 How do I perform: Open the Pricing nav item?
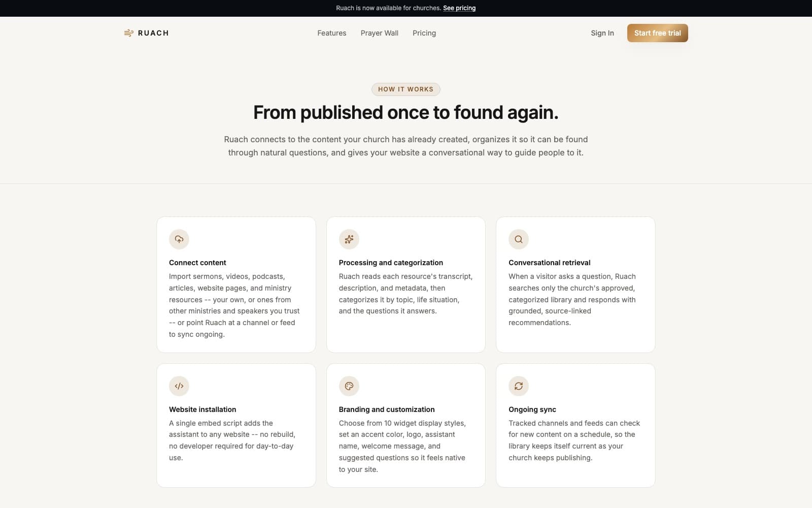coord(424,33)
